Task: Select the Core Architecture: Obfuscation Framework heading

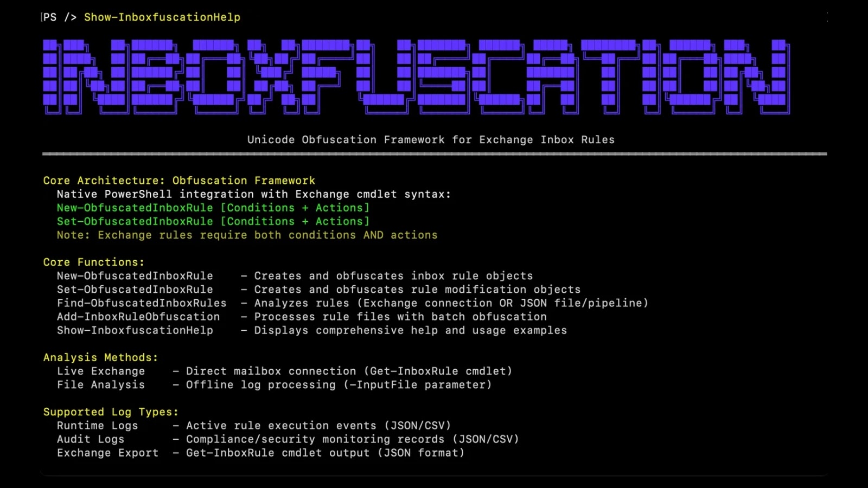Action: pos(178,180)
